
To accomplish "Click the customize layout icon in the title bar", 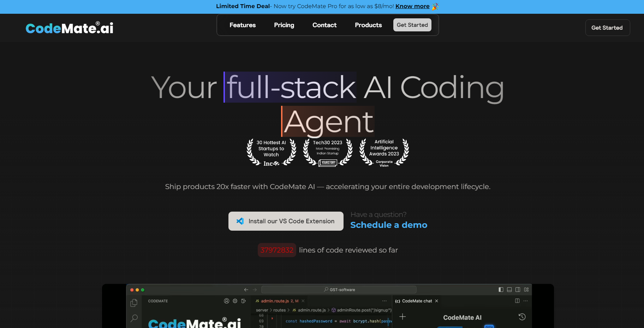I will pyautogui.click(x=526, y=290).
